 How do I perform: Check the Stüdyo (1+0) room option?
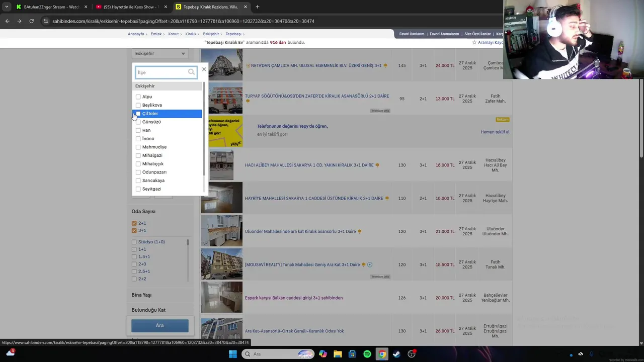134,242
